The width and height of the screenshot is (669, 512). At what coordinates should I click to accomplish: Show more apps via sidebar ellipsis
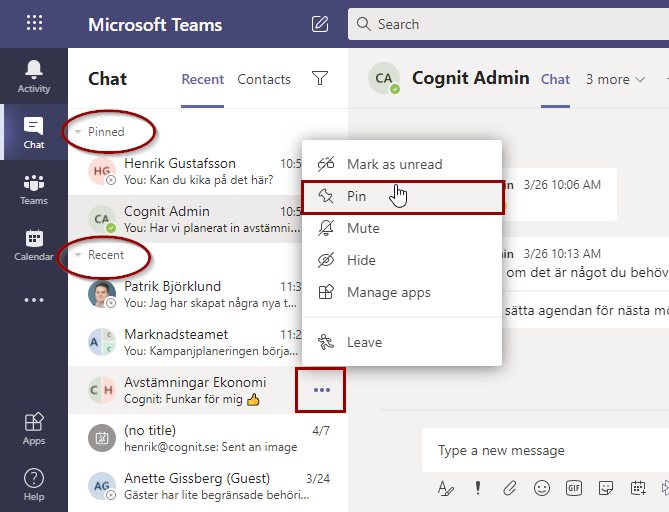(x=34, y=300)
